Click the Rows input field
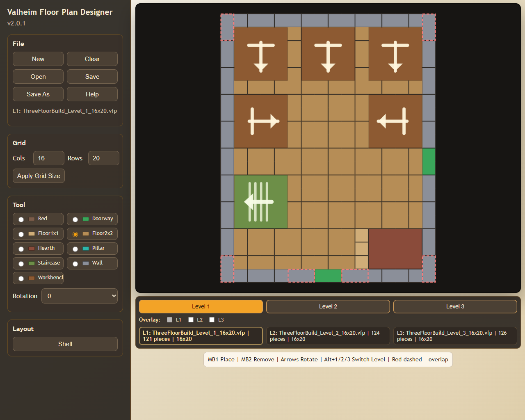The width and height of the screenshot is (525, 420). click(x=104, y=158)
